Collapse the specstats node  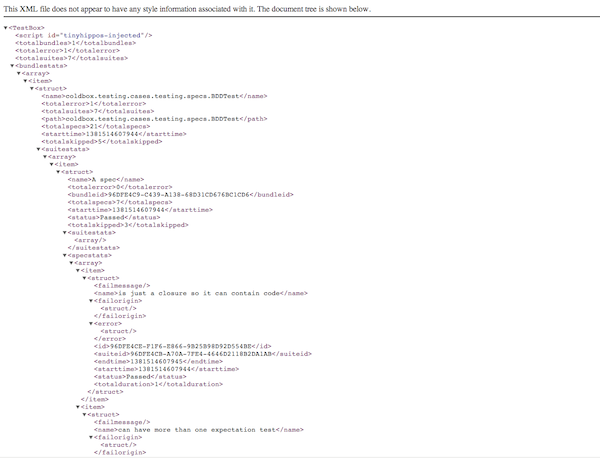tap(63, 256)
